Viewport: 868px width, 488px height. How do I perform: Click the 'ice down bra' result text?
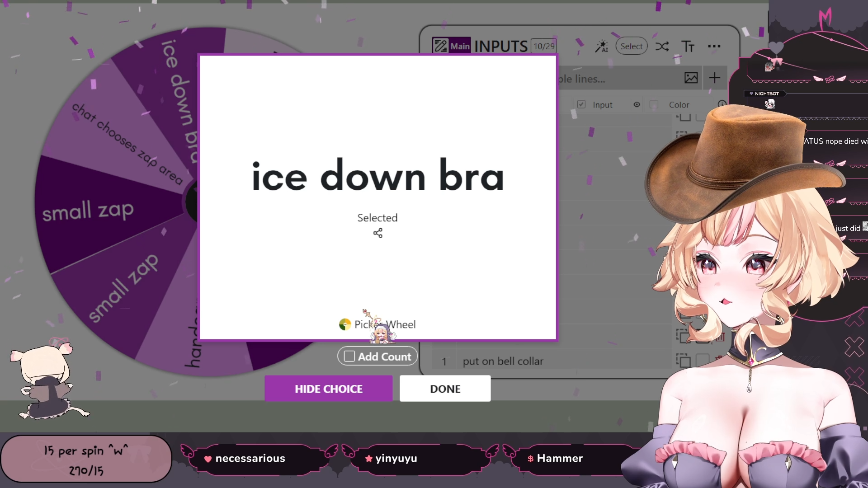[378, 176]
